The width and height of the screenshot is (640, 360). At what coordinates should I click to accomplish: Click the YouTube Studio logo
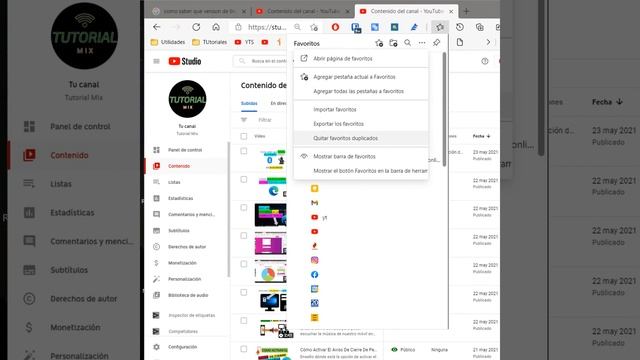(x=185, y=61)
